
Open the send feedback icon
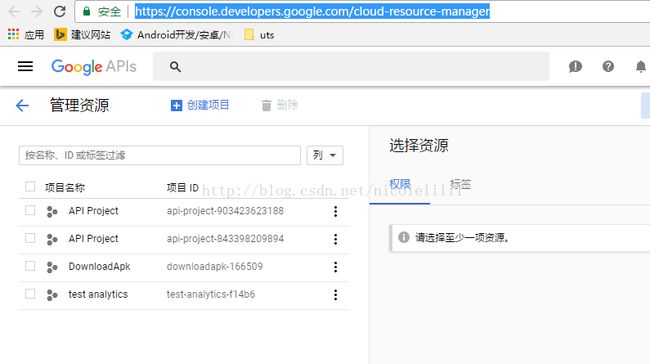(x=575, y=66)
